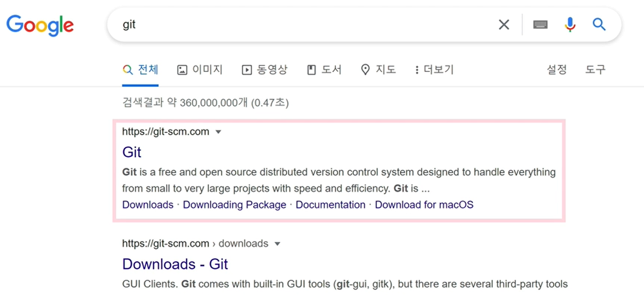Expand the arrow beside https://git-scm.com
The image size is (644, 295).
pyautogui.click(x=218, y=132)
